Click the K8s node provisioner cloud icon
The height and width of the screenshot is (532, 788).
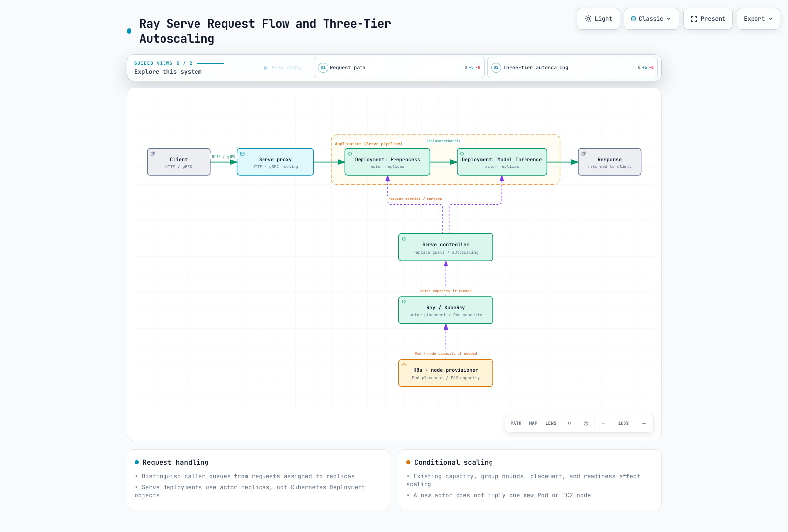tap(404, 365)
